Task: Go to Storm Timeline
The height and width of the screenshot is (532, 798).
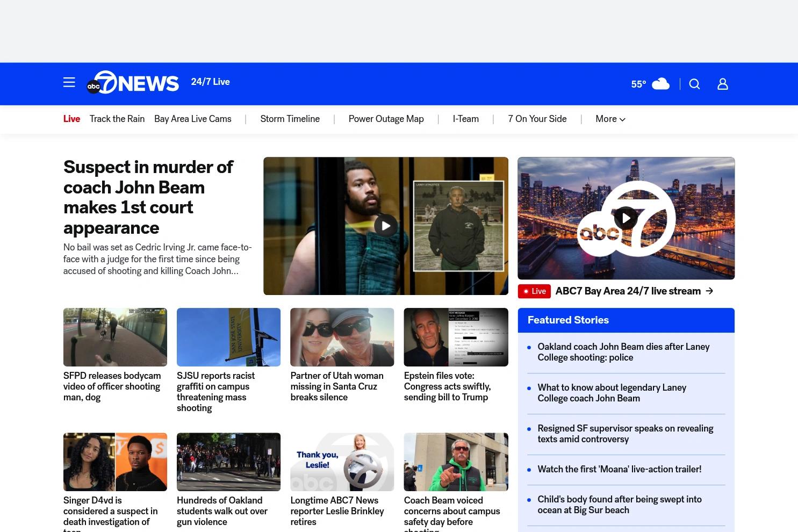Action: click(290, 119)
